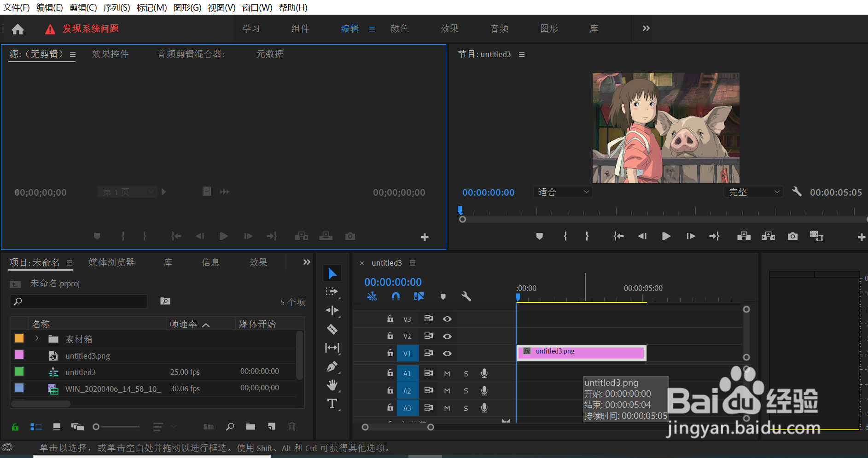Add marker in the timeline panel
Viewport: 868px width, 458px height.
coord(443,296)
